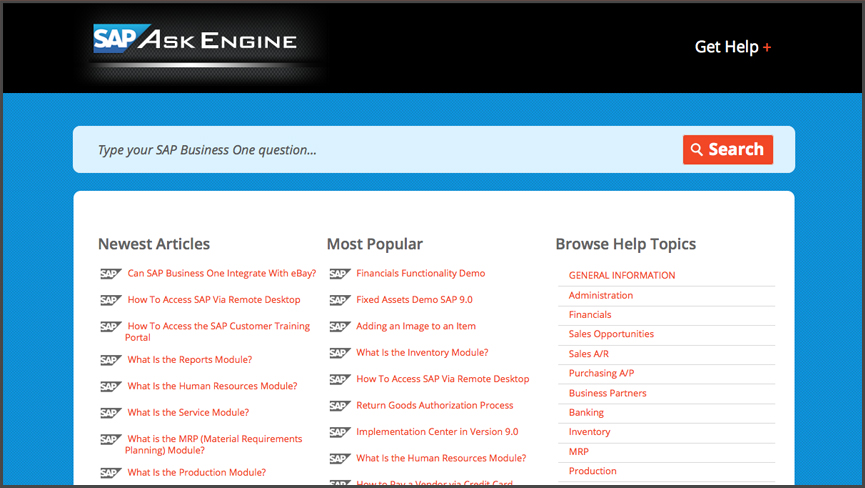Click the SAP Ask Engine logo

click(195, 39)
